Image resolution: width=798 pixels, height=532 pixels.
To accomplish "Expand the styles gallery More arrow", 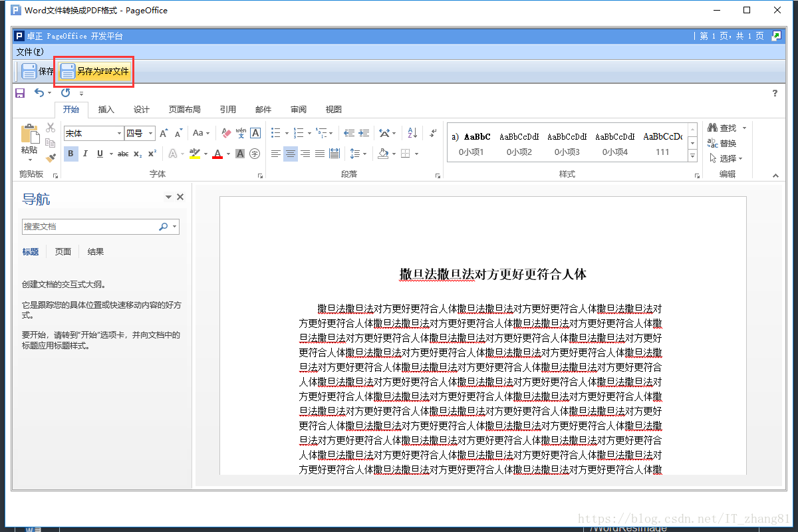I will point(692,156).
